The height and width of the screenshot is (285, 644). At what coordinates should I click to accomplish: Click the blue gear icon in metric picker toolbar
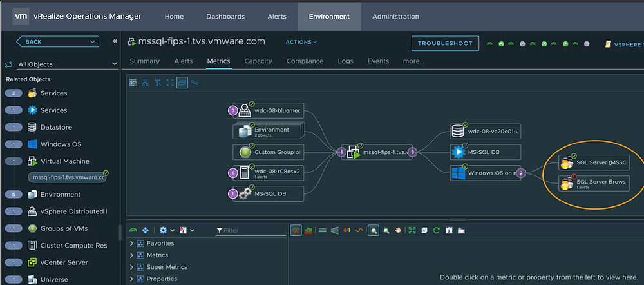[163, 230]
